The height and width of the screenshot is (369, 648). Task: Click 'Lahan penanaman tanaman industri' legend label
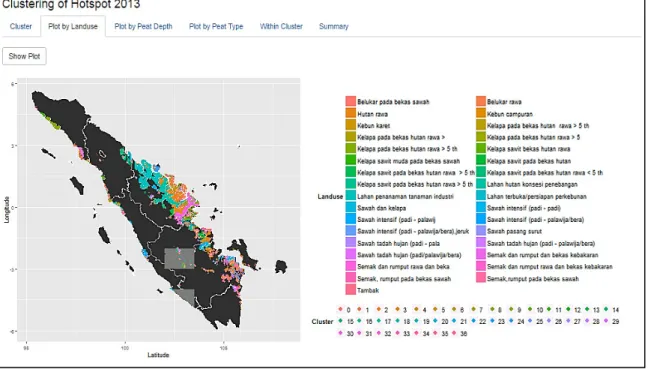pos(405,196)
